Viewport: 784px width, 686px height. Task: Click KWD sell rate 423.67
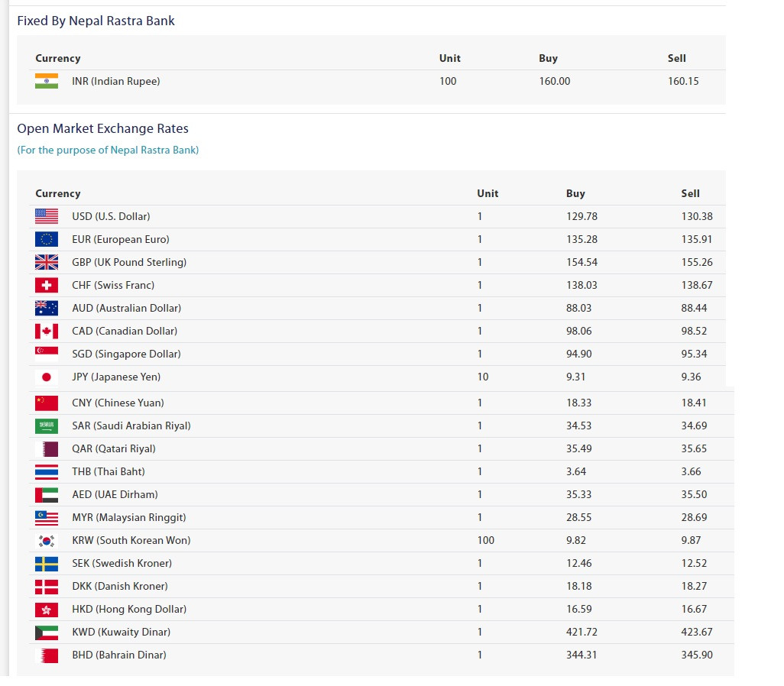click(697, 633)
